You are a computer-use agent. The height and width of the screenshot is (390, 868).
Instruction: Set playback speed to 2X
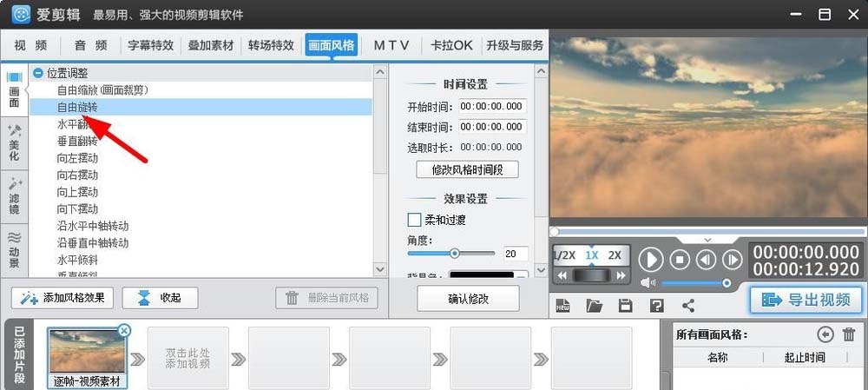click(x=615, y=255)
